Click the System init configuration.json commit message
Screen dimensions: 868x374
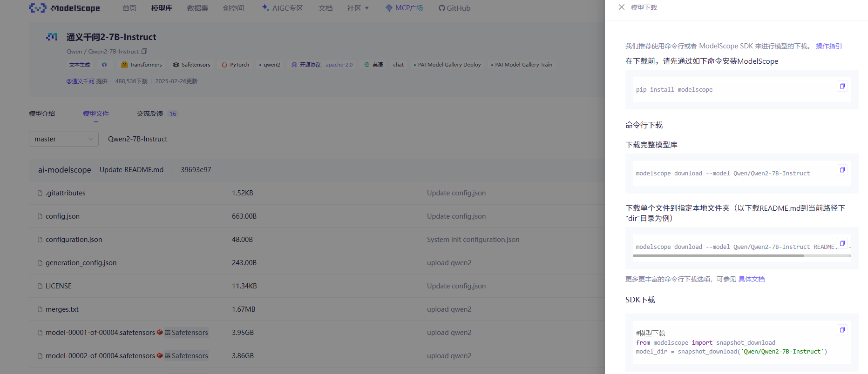[473, 240]
